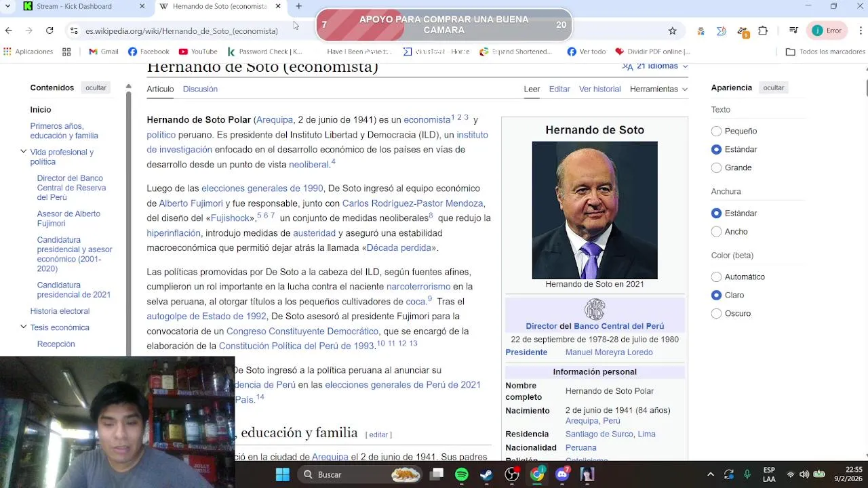Collapse the Tesis económica section

click(24, 327)
